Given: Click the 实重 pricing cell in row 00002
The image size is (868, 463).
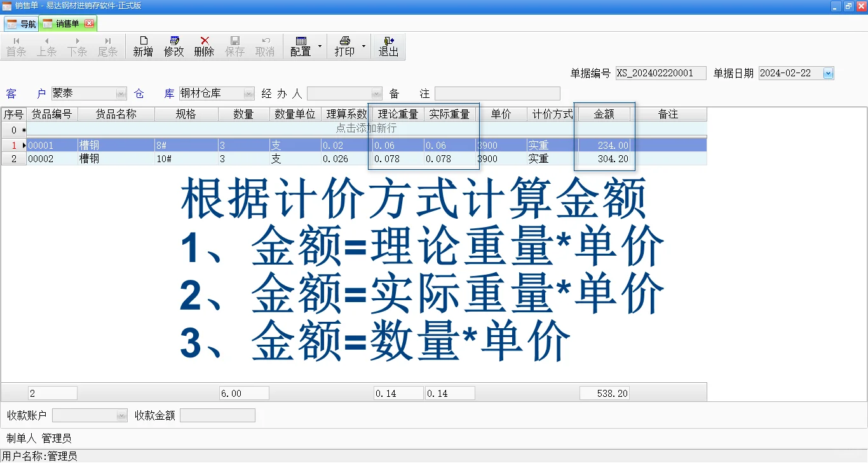Looking at the screenshot, I should coord(553,159).
